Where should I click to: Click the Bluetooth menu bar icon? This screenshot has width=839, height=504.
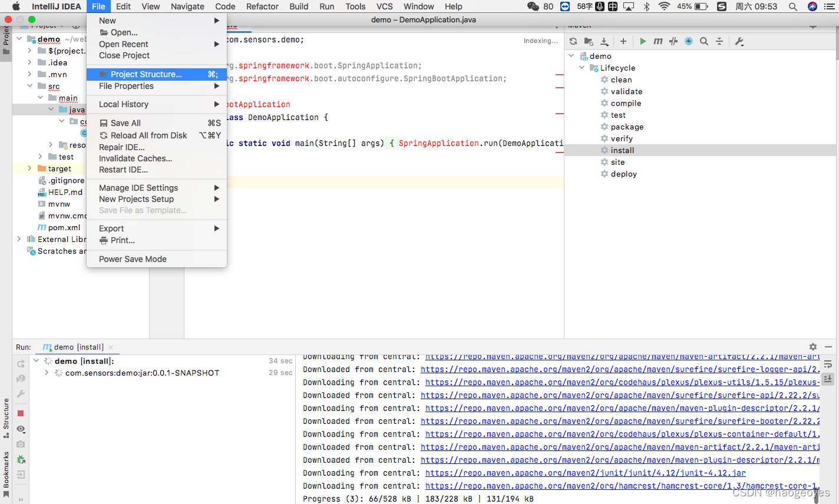(646, 6)
